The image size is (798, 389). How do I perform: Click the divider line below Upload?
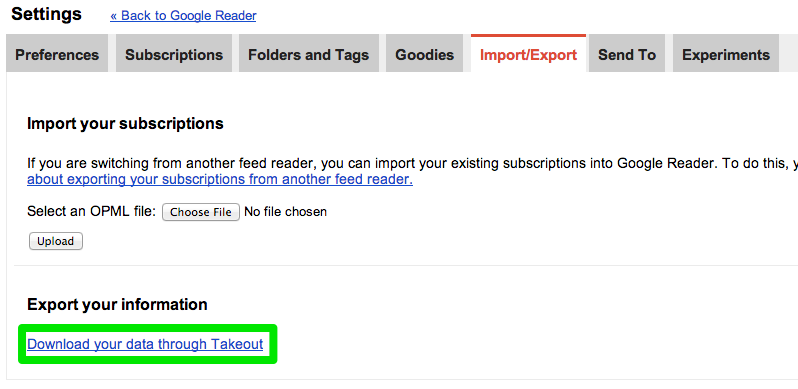[x=406, y=265]
